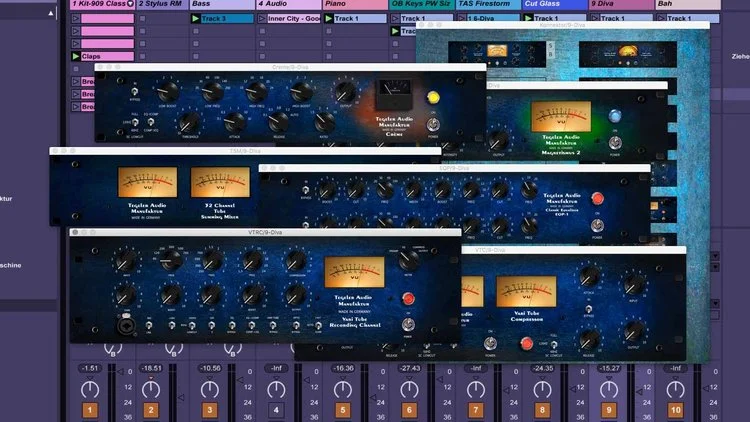This screenshot has height=422, width=750.
Task: Click the red lamp on VTRC
Action: [408, 299]
